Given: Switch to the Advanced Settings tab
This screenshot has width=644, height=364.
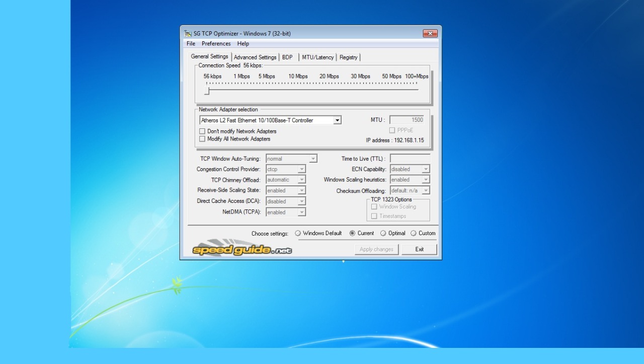Looking at the screenshot, I should coord(255,57).
